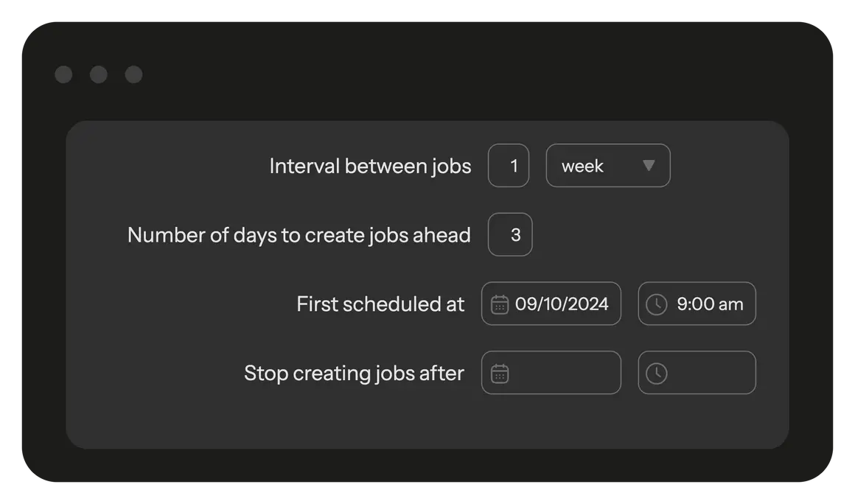Select the 'week' text in unit dropdown

pyautogui.click(x=582, y=167)
